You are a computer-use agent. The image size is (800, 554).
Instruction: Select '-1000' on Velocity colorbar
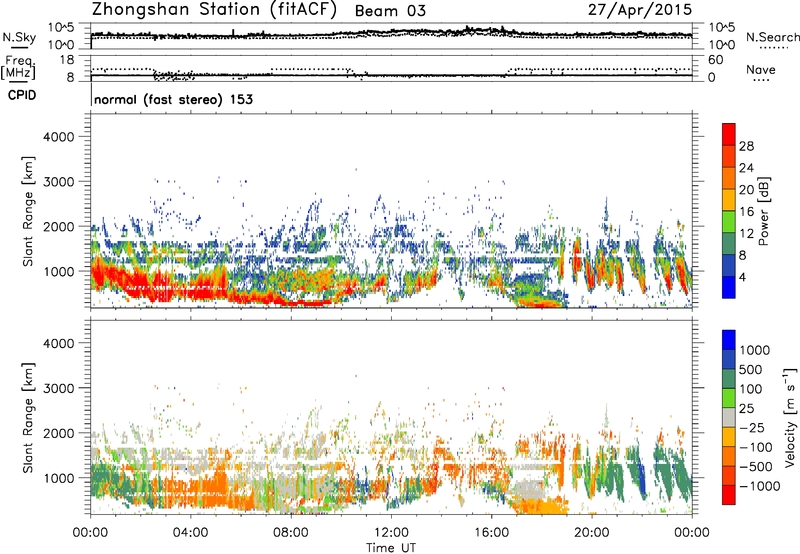click(758, 486)
